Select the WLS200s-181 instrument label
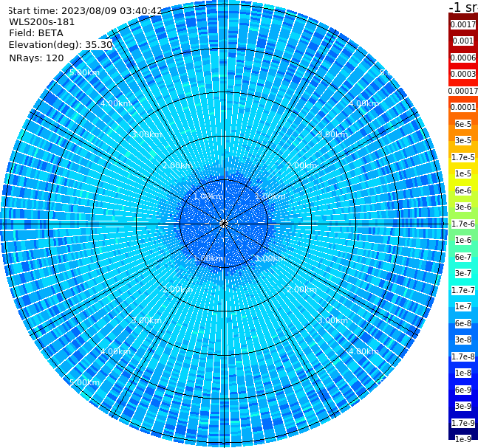478x448 pixels. [x=42, y=22]
